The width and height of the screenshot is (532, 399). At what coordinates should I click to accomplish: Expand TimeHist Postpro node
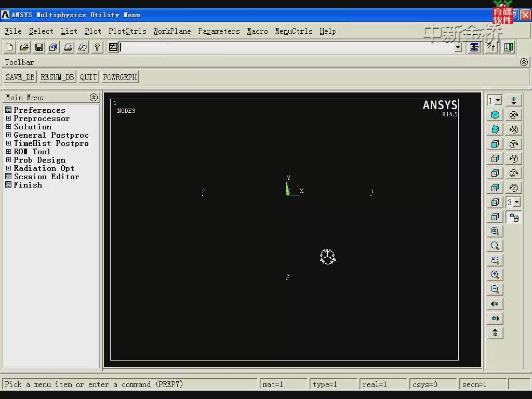click(x=8, y=143)
